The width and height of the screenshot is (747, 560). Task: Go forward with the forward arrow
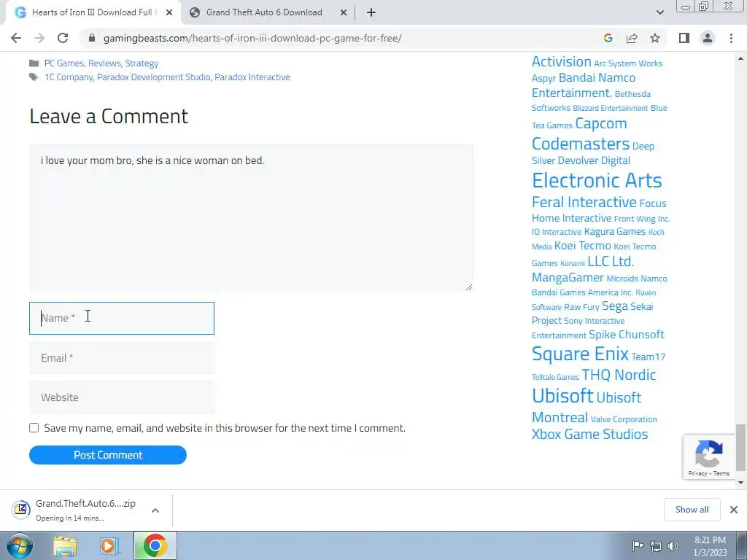click(x=39, y=38)
